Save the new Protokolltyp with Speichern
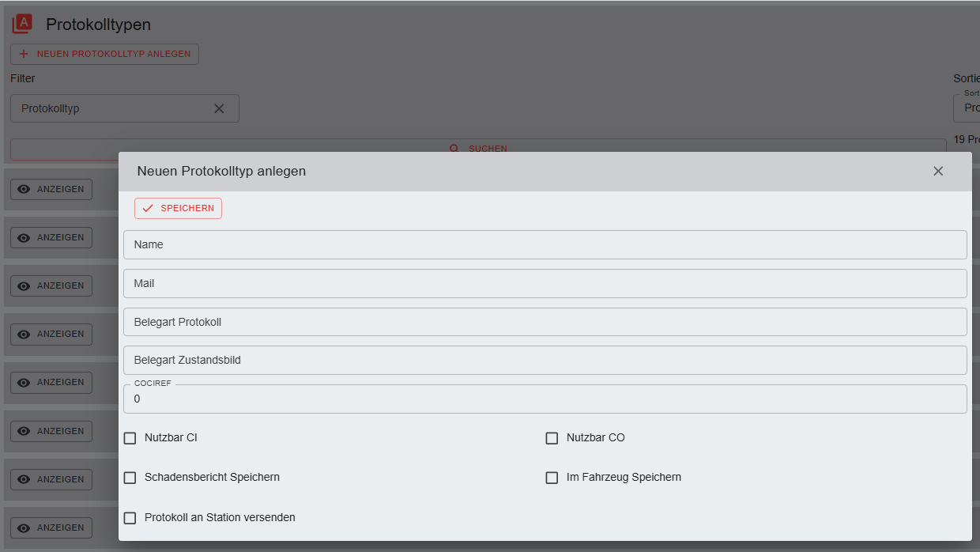 pyautogui.click(x=178, y=208)
